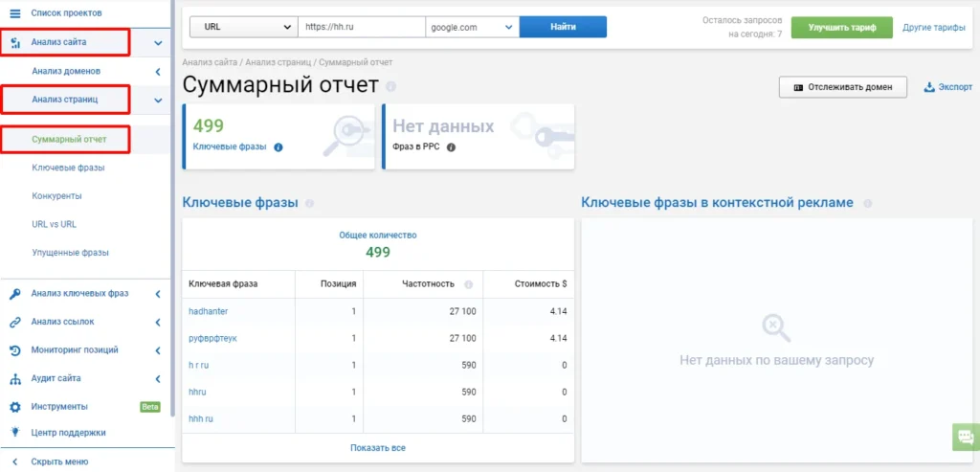Click the Нет данных PPC card
The width and height of the screenshot is (980, 472).
pyautogui.click(x=479, y=137)
